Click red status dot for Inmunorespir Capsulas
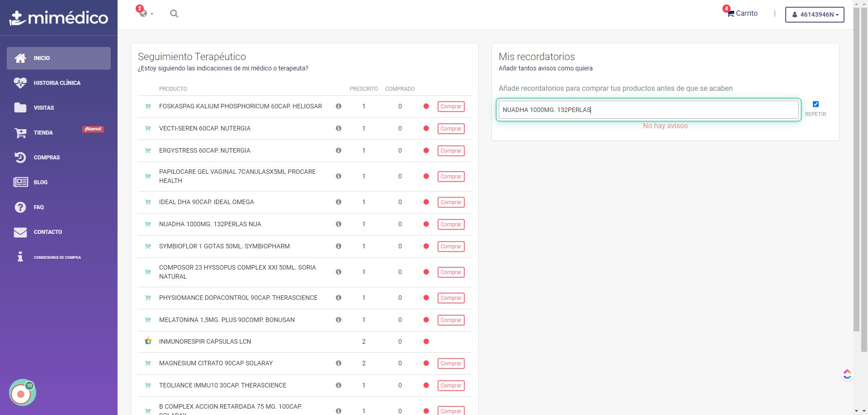Screen dimensions: 868x415 click(x=426, y=341)
